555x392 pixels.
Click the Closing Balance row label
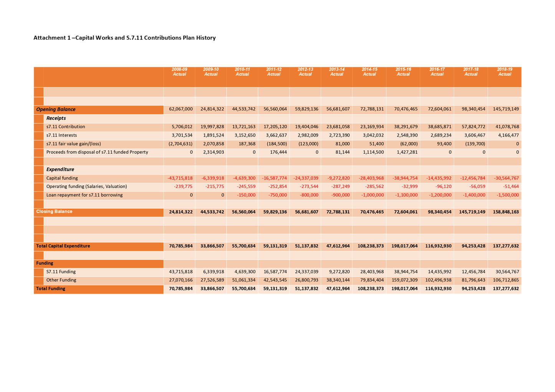pos(54,211)
